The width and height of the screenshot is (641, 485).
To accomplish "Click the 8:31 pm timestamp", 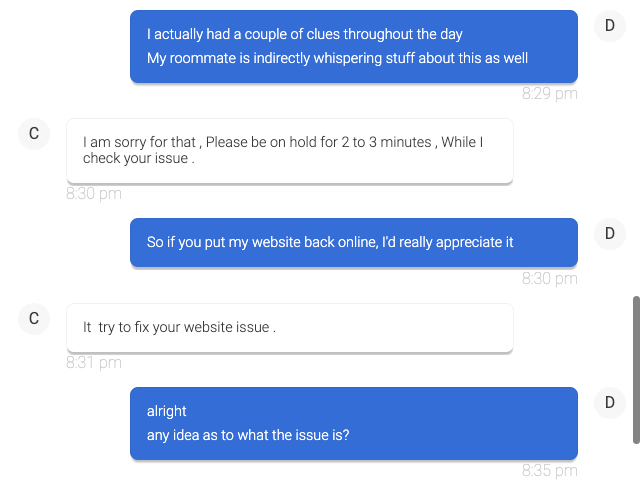I will coord(94,363).
